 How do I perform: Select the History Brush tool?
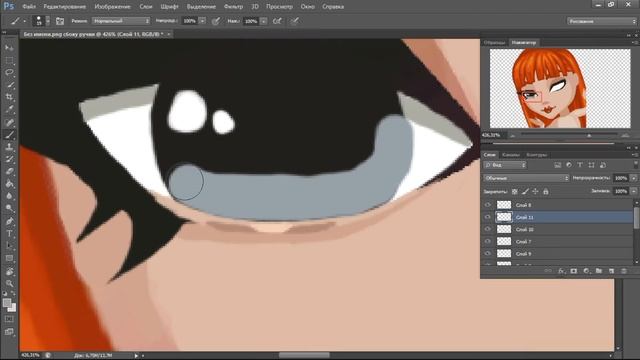(x=9, y=159)
